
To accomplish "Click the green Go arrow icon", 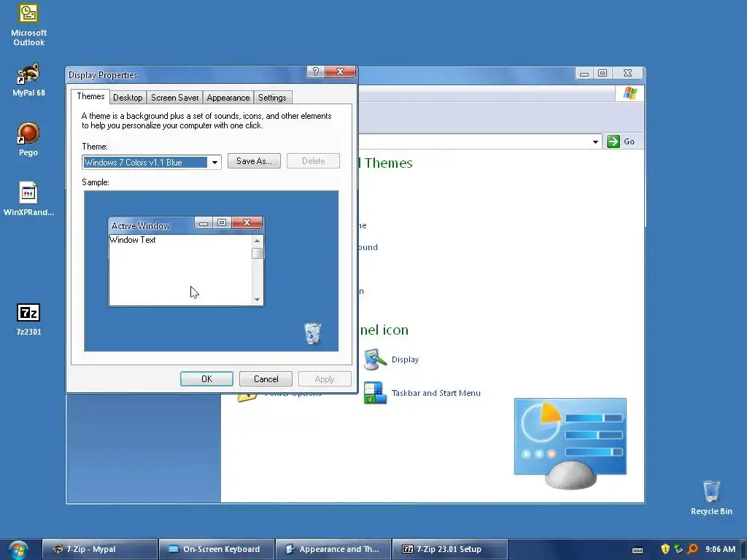I will coord(613,141).
